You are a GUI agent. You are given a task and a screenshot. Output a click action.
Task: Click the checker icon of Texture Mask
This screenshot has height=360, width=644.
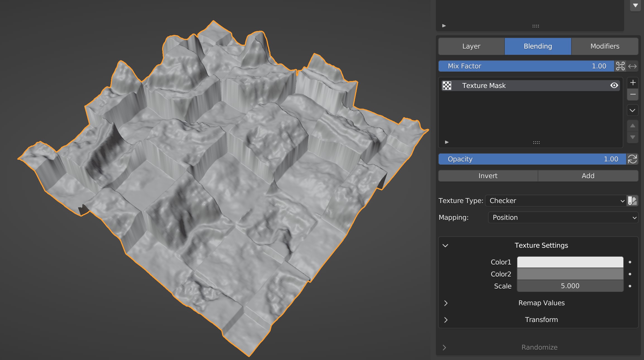coord(447,85)
